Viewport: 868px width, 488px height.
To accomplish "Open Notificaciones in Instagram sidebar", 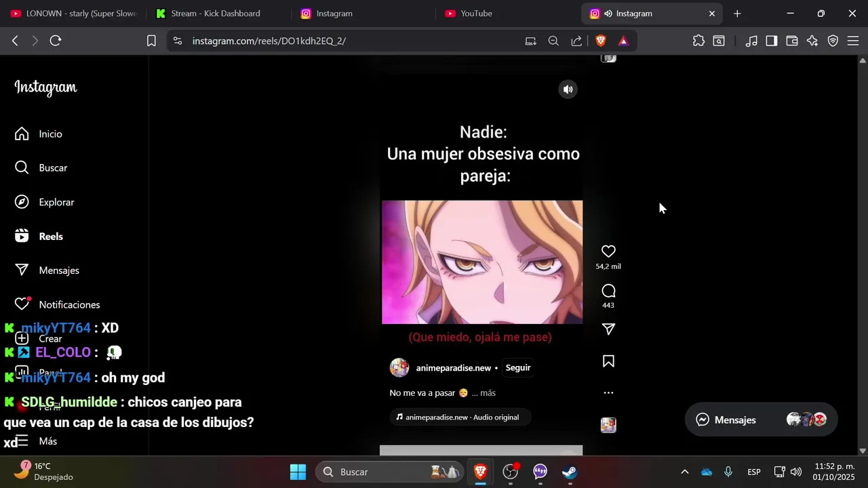I will [58, 304].
